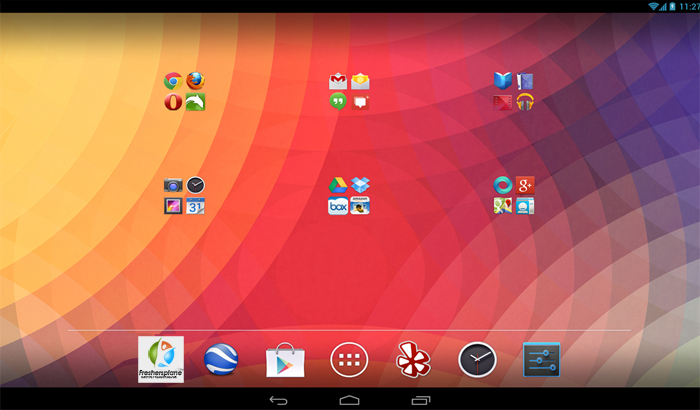Launch the Yelp app in dock
The image size is (700, 410).
pyautogui.click(x=413, y=360)
